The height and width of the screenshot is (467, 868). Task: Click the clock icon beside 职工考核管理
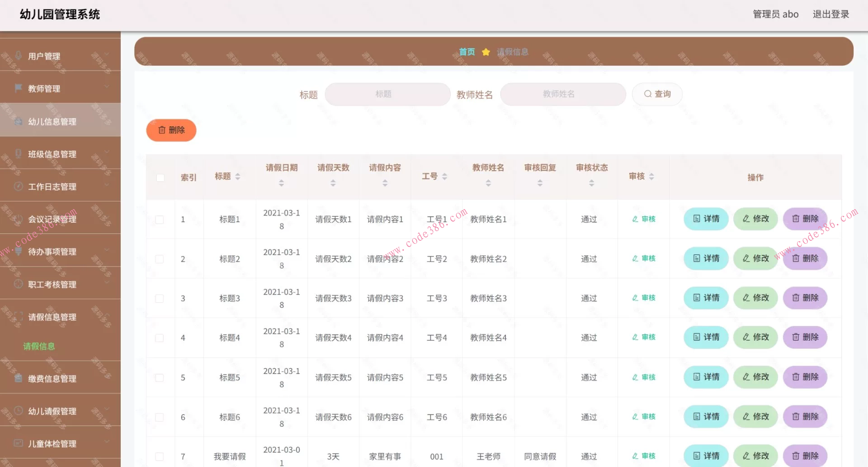pyautogui.click(x=18, y=284)
